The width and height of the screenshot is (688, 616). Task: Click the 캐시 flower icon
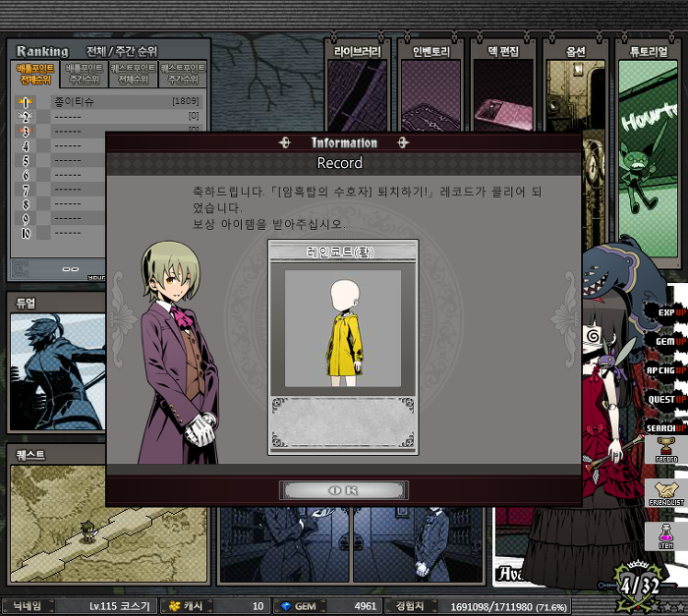[x=175, y=606]
